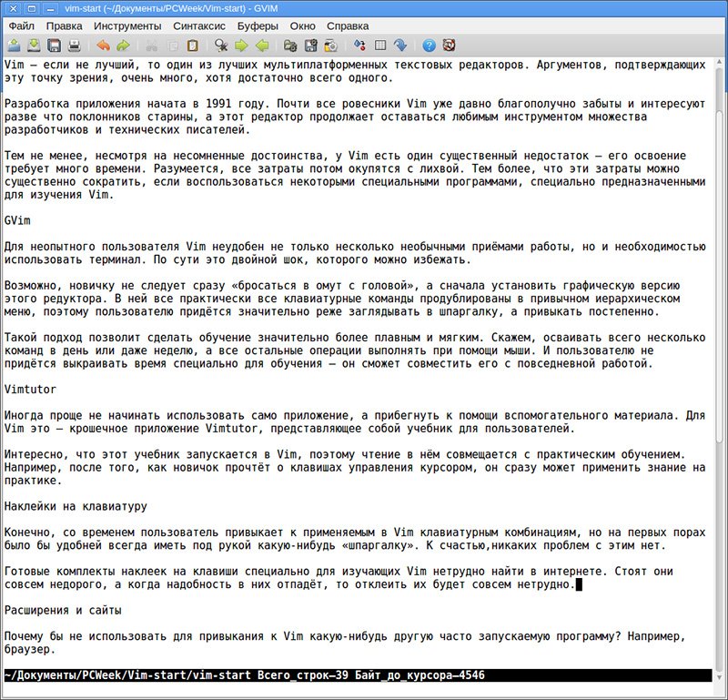728x700 pixels.
Task: Click the Copy toolbar icon
Action: pos(172,46)
